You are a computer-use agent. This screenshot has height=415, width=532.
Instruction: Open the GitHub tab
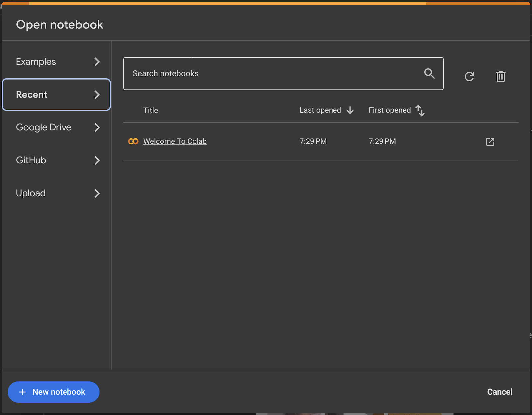56,160
